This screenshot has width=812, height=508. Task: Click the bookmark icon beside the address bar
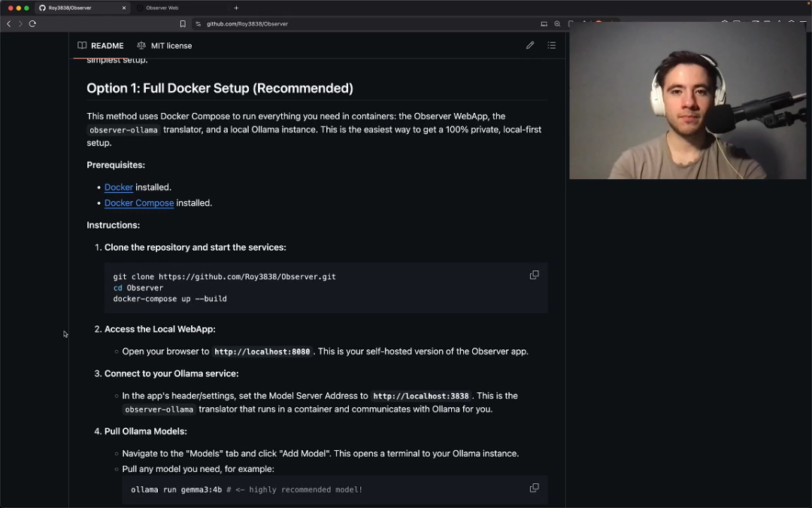pos(183,24)
